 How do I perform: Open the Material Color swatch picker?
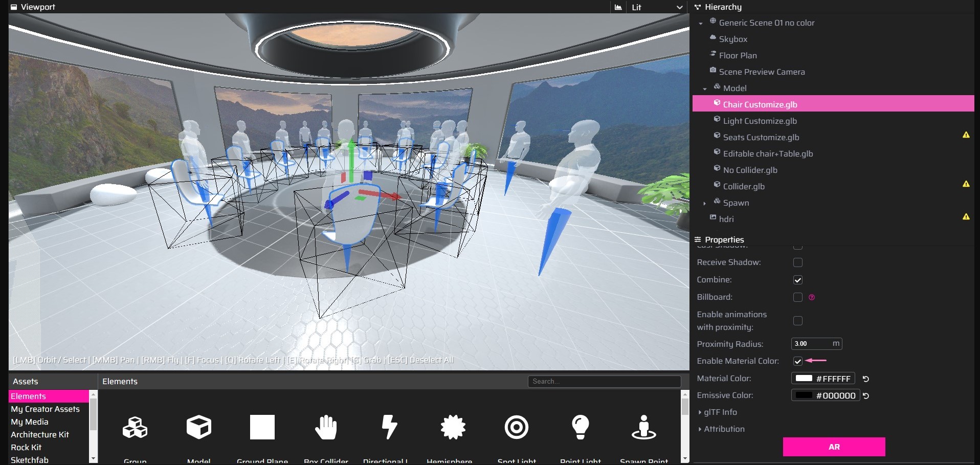[x=803, y=379]
